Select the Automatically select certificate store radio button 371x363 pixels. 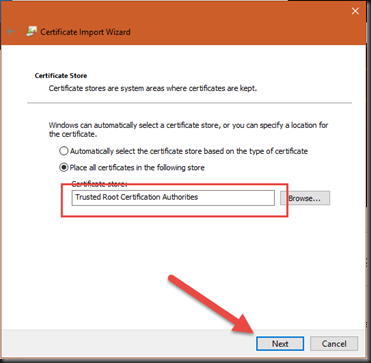(64, 151)
